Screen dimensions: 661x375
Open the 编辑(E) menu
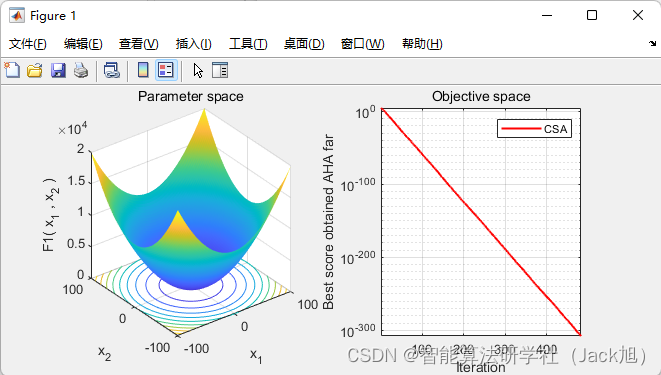coord(83,44)
